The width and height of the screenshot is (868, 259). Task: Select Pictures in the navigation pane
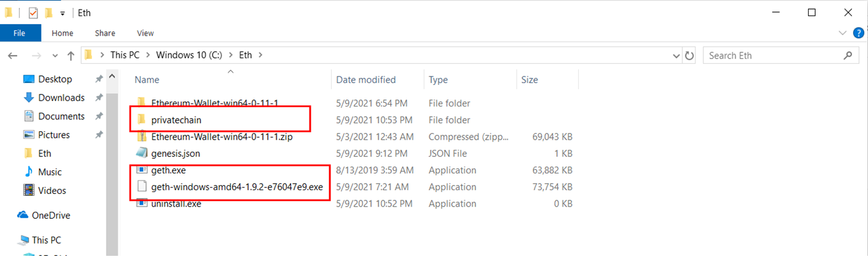(x=54, y=135)
